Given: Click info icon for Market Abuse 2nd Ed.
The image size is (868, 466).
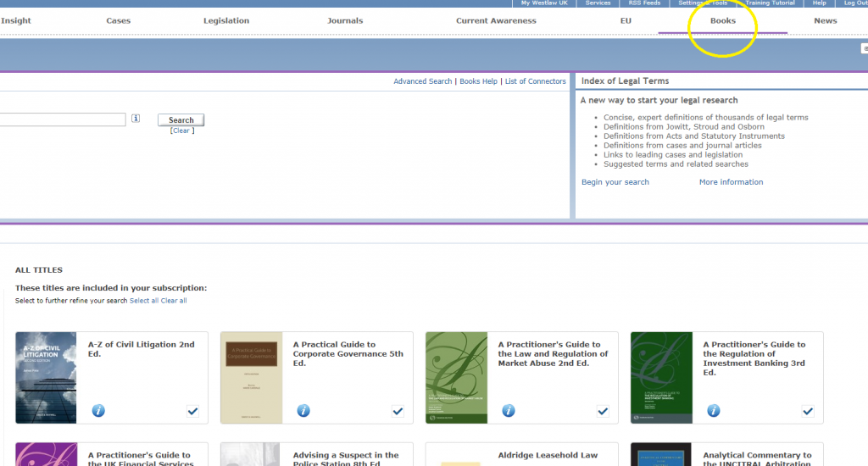Looking at the screenshot, I should [x=509, y=411].
